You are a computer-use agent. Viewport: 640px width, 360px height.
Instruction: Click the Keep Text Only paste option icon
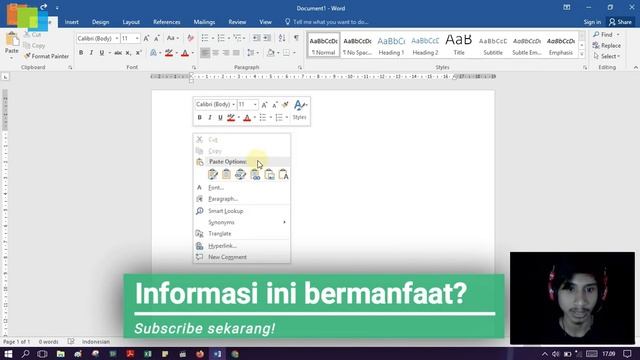point(283,175)
